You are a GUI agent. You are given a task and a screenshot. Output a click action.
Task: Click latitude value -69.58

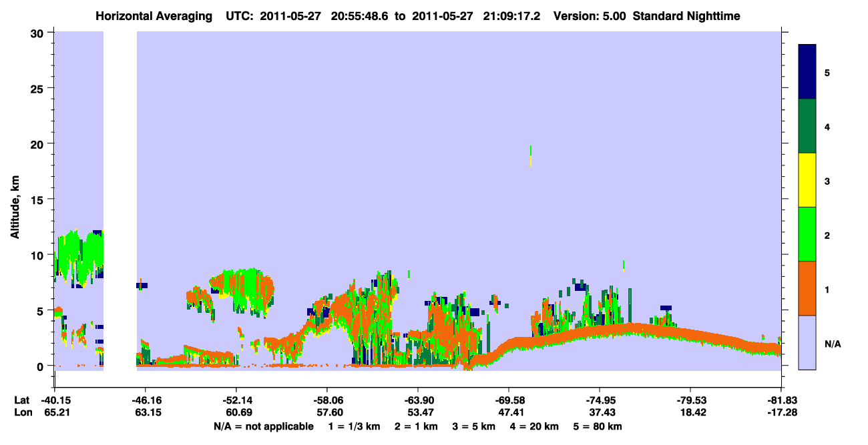pyautogui.click(x=508, y=400)
